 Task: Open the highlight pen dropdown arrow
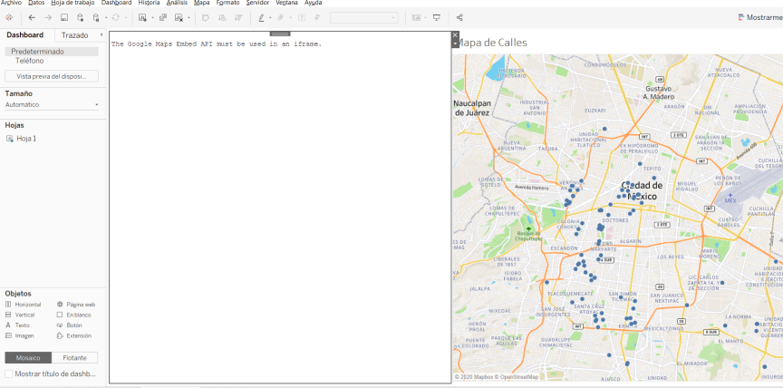270,18
